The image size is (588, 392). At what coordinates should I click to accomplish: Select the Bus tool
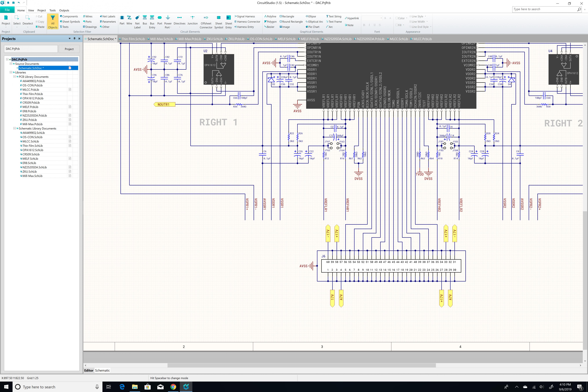pos(145,20)
